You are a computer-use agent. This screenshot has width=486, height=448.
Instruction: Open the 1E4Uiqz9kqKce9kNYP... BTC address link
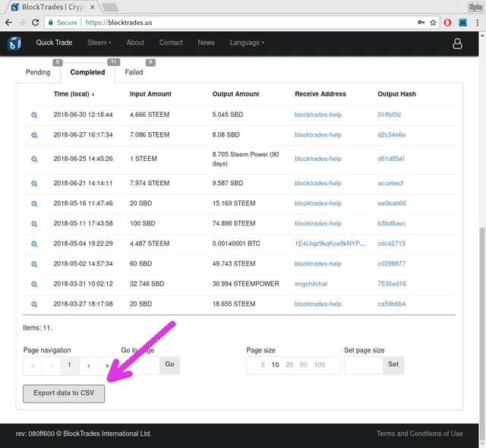tap(330, 244)
